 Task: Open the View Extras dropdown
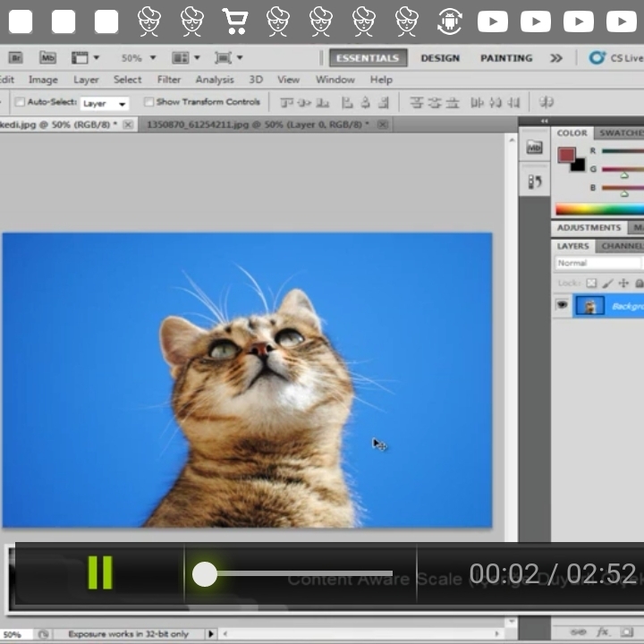pyautogui.click(x=85, y=57)
